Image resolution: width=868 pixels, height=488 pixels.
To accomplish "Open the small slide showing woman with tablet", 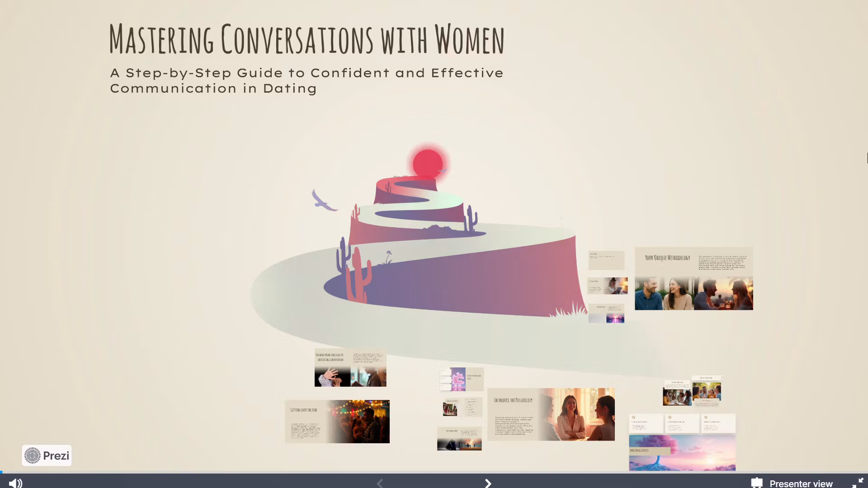I will pyautogui.click(x=607, y=286).
